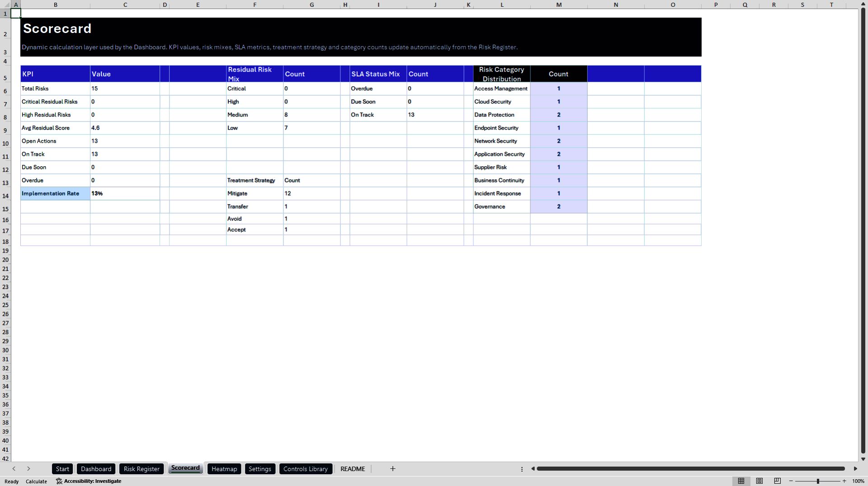Select the Scorecard title cell
The image size is (868, 486).
(57, 28)
